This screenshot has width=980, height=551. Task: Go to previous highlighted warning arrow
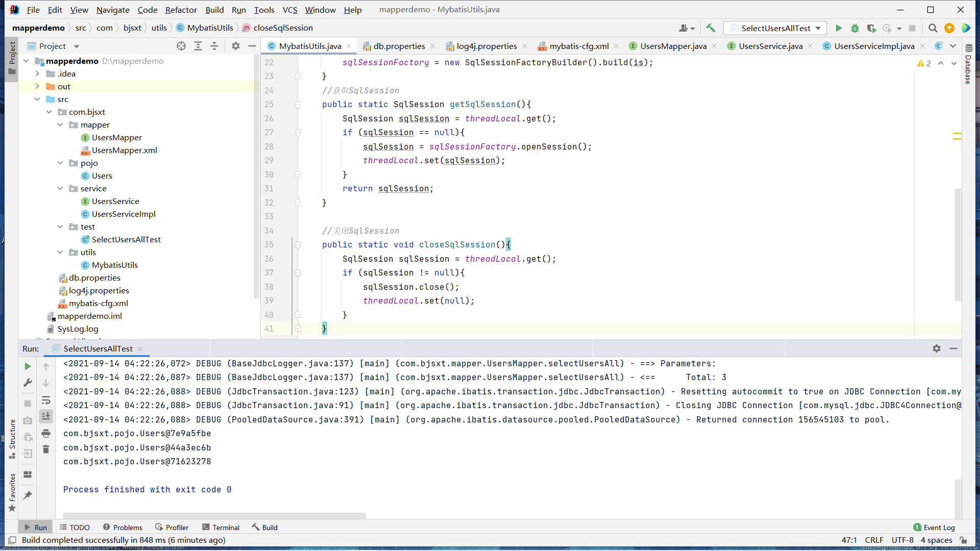click(941, 63)
